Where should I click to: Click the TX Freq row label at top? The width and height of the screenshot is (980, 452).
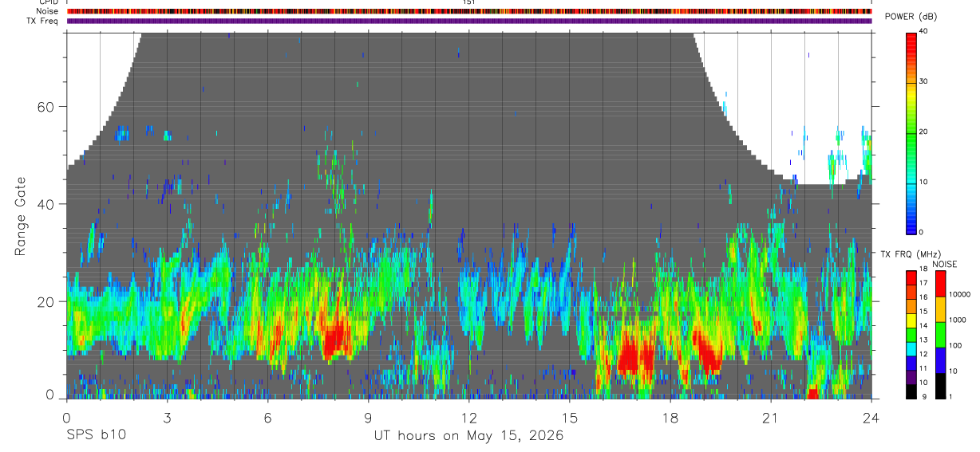(41, 21)
